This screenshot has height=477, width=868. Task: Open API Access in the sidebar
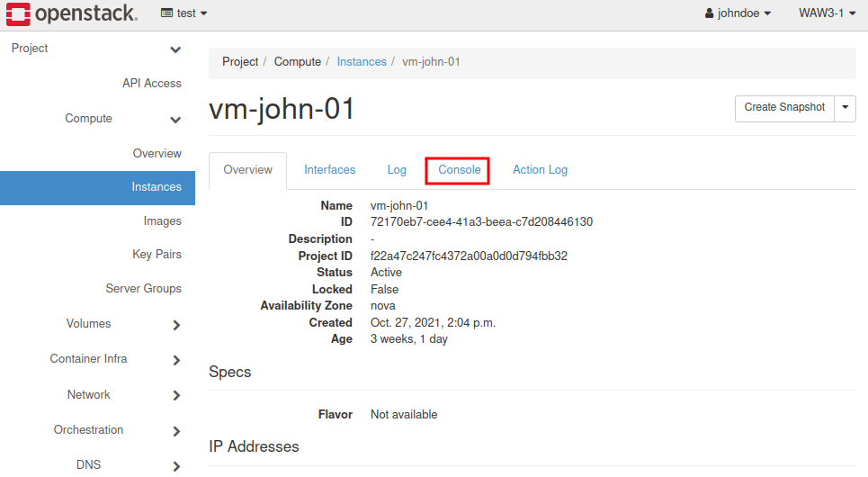tap(151, 83)
